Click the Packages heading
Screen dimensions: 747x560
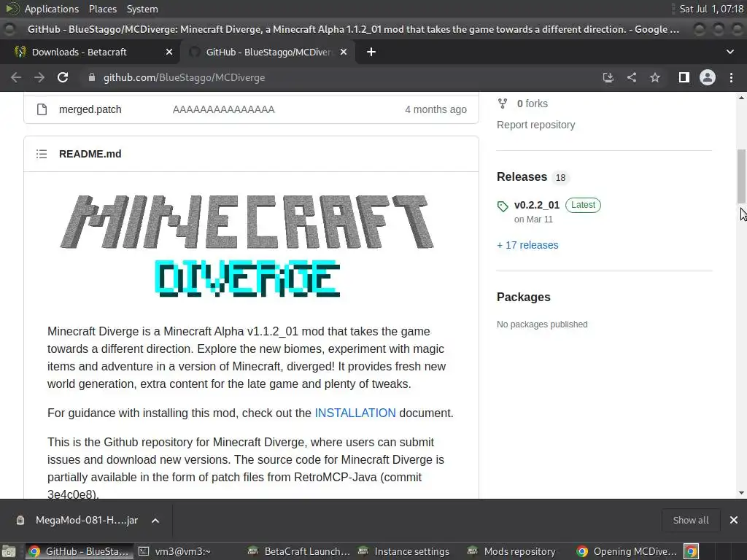523,297
